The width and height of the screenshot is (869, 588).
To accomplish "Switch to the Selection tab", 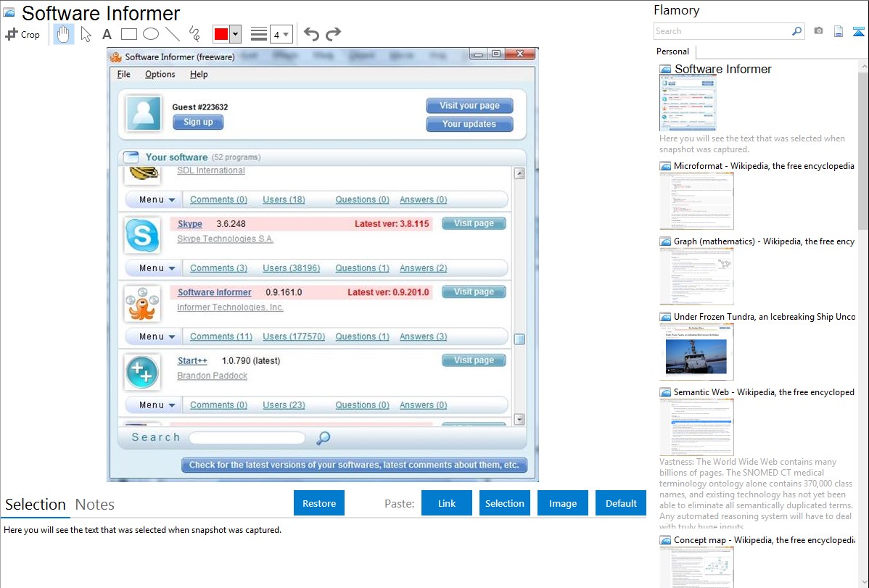I will [36, 505].
